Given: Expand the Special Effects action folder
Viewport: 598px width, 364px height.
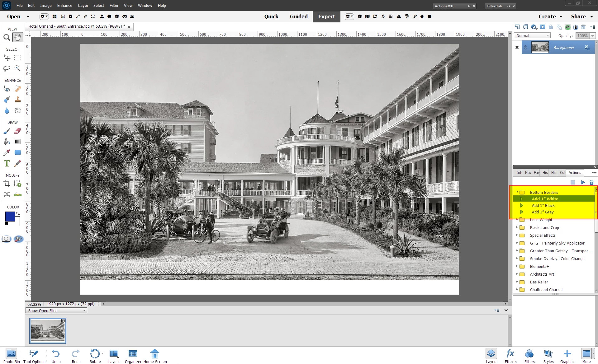Looking at the screenshot, I should click(x=517, y=235).
